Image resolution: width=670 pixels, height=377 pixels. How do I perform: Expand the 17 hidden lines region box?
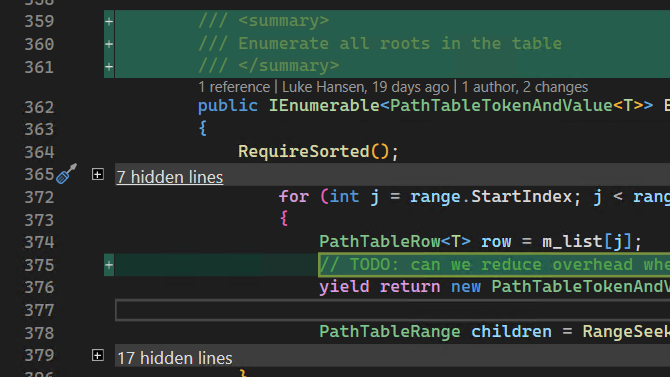tap(98, 356)
